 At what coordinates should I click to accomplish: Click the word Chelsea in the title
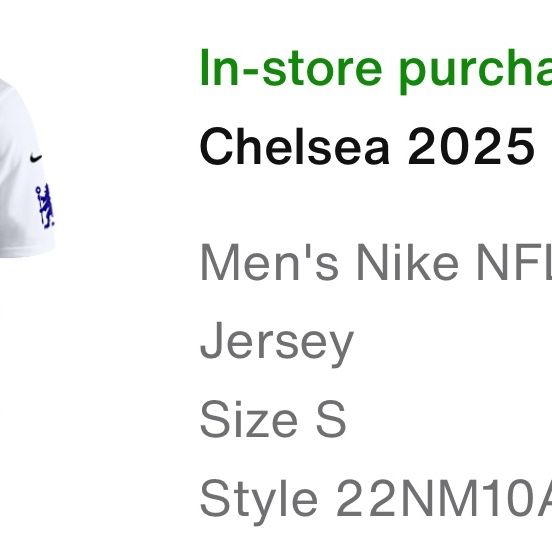295,146
